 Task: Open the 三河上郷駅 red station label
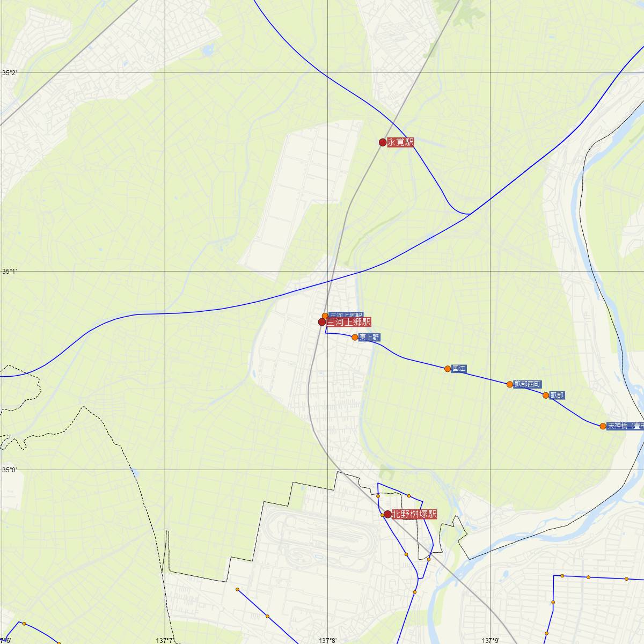[348, 322]
